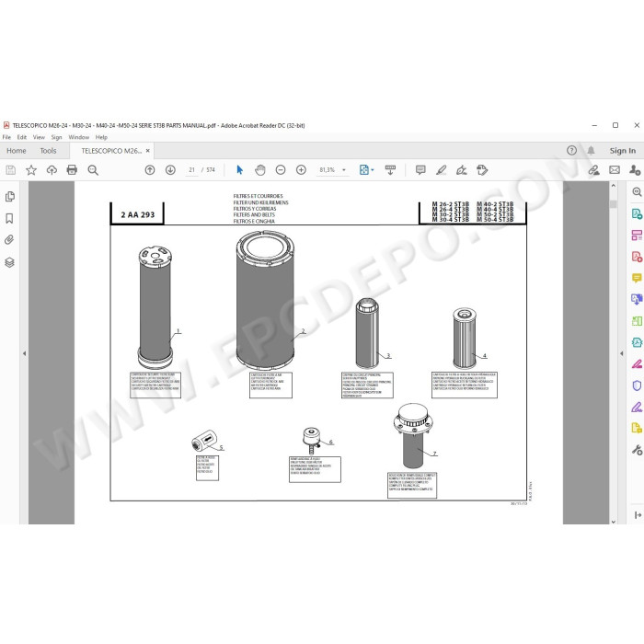Open the layers panel

point(9,262)
